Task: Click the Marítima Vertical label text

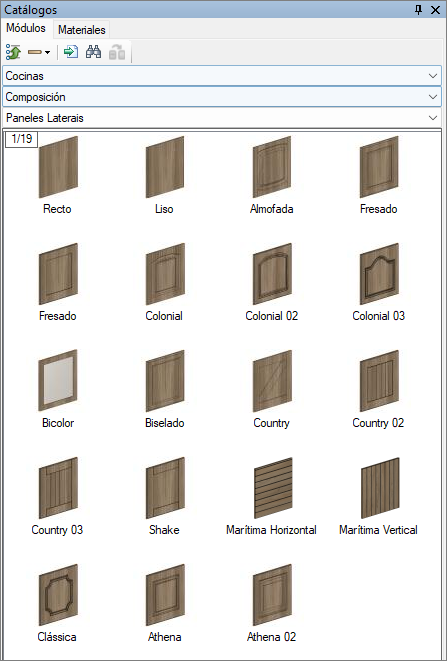Action: pos(378,530)
